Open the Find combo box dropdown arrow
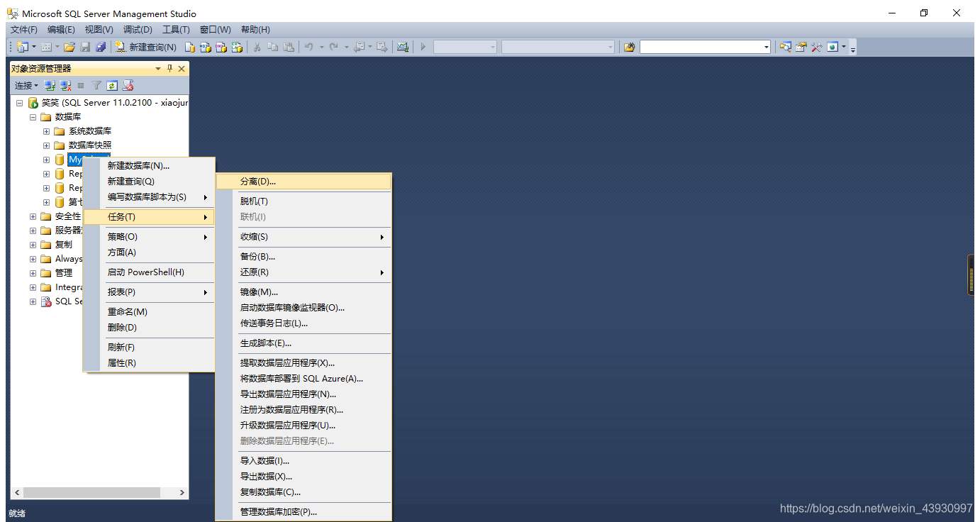 (x=767, y=47)
